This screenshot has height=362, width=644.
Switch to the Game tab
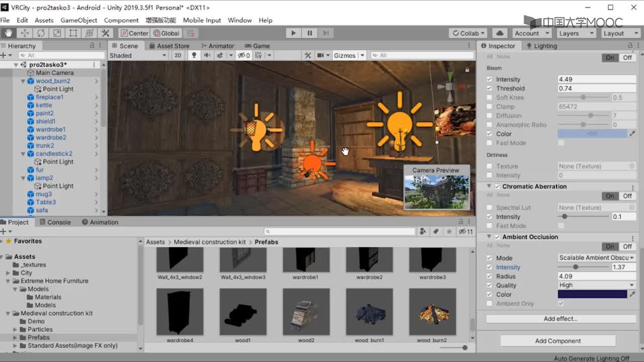tap(257, 46)
